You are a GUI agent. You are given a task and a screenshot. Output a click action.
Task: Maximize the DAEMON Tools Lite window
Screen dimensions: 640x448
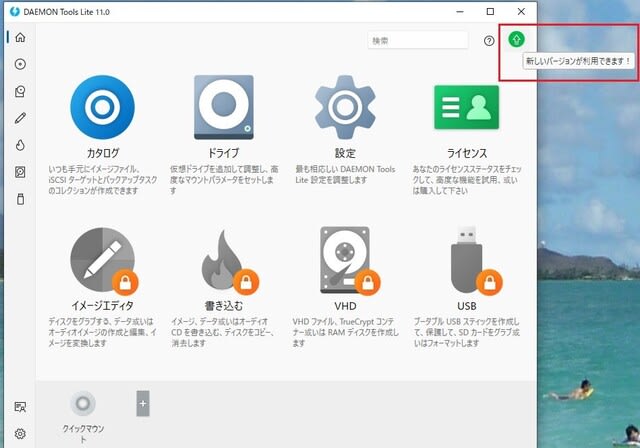[490, 12]
